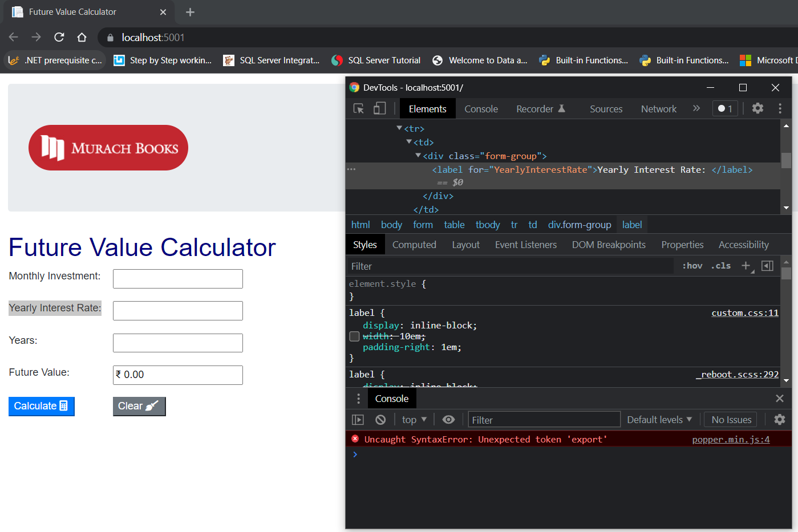Show more DevTools tabs chevron
The height and width of the screenshot is (532, 798).
pos(696,108)
